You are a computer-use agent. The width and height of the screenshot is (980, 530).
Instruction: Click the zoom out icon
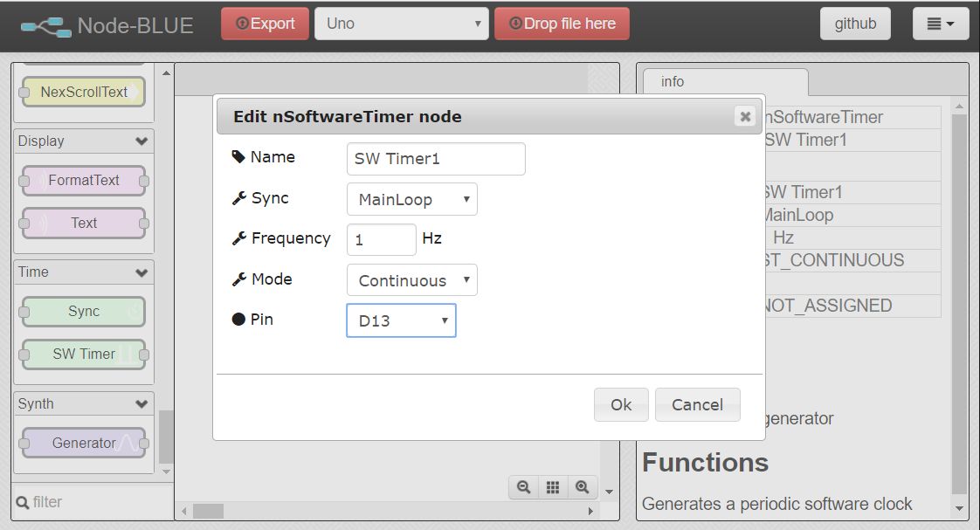tap(524, 487)
